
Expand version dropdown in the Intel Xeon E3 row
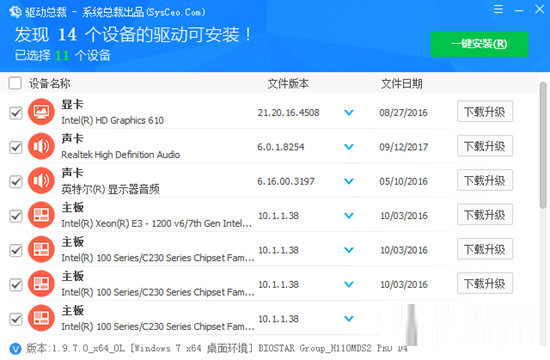point(349,216)
